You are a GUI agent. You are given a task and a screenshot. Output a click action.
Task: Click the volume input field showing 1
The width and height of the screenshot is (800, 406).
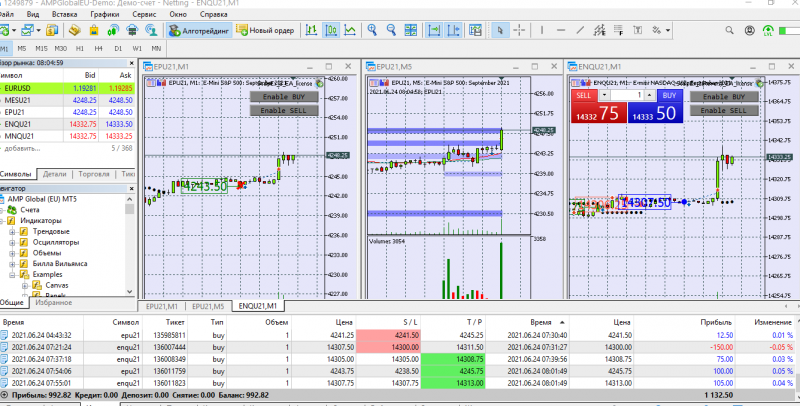[x=627, y=95]
